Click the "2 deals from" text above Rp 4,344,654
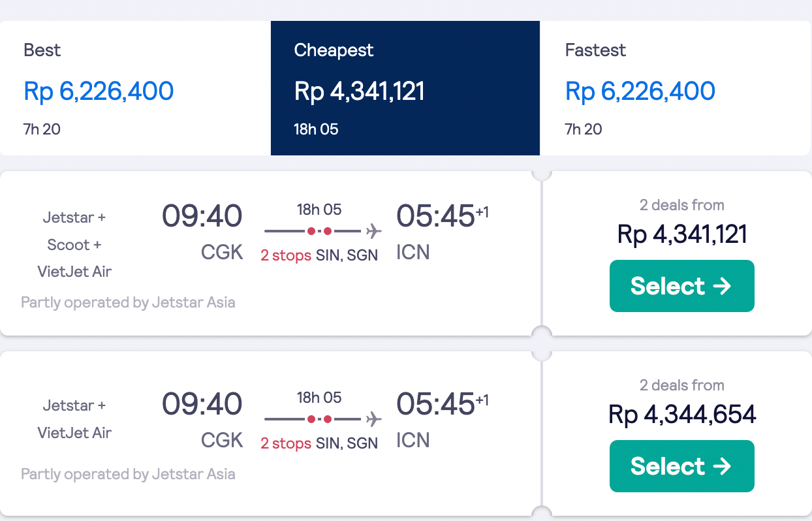The image size is (812, 521). tap(681, 385)
